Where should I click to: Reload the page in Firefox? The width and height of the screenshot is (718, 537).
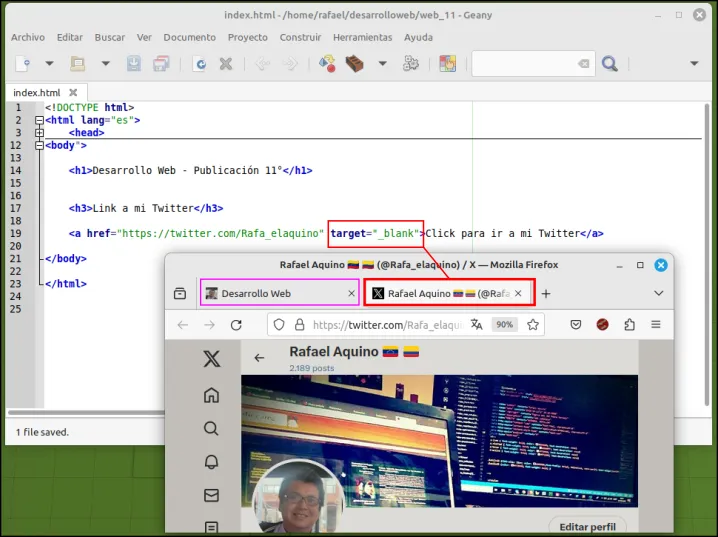[236, 325]
